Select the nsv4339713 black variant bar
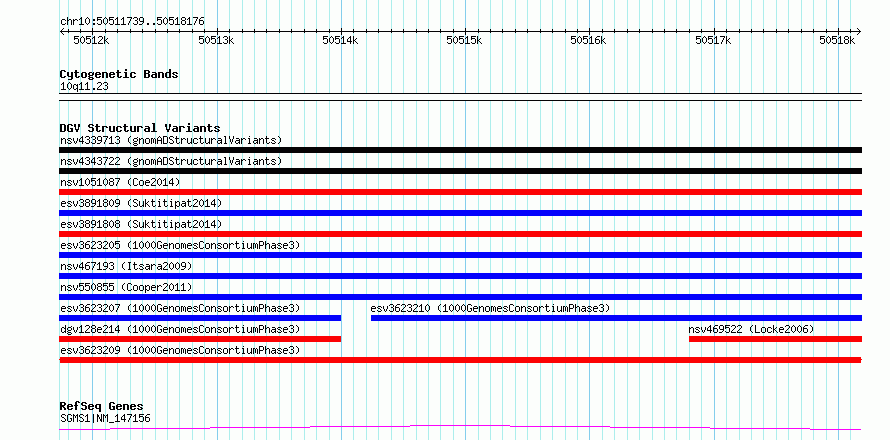 point(460,150)
